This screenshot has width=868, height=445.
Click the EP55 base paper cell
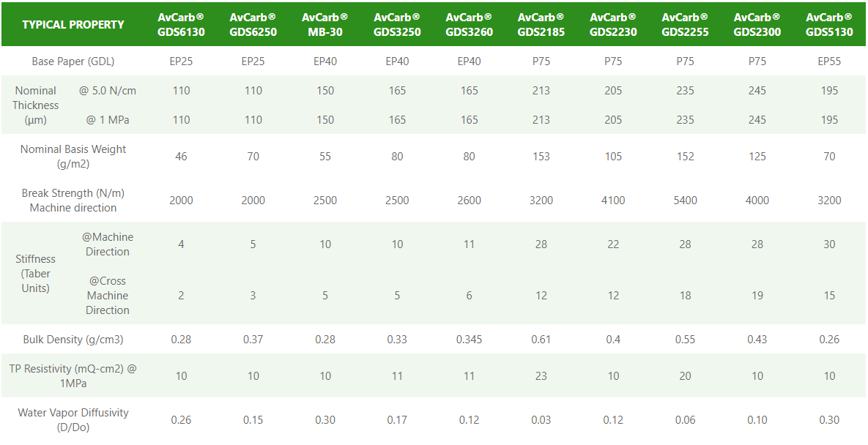[x=829, y=61]
